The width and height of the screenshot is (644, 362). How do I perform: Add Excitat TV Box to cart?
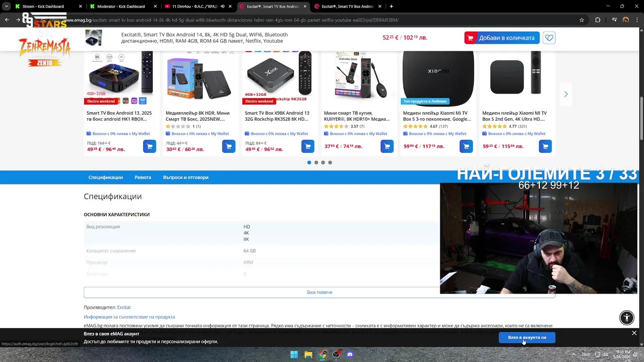[502, 38]
